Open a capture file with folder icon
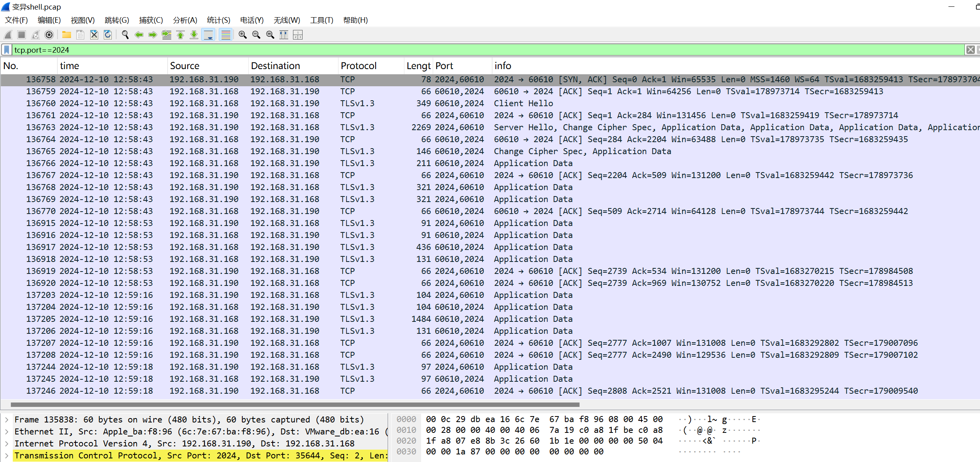The image size is (980, 462). [x=66, y=35]
